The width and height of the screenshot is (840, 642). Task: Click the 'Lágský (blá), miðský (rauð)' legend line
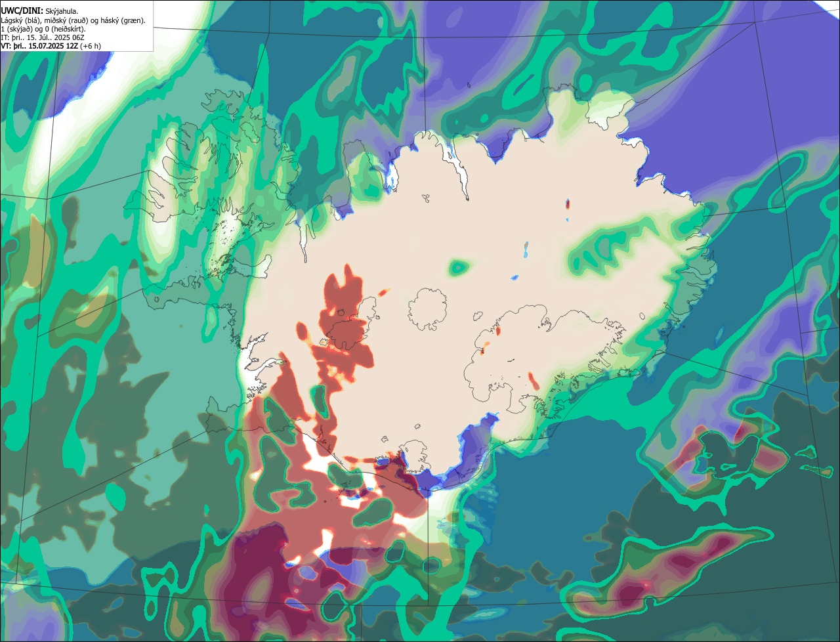click(73, 20)
